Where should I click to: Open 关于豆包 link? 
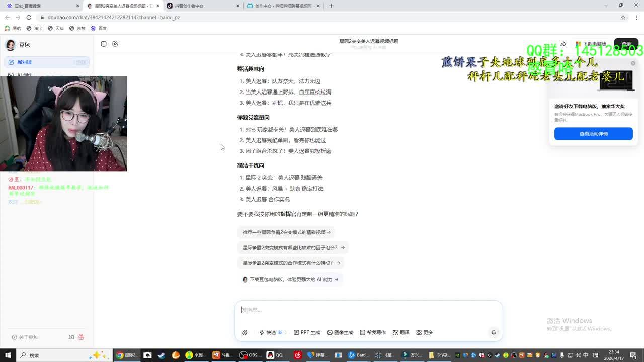[25, 337]
